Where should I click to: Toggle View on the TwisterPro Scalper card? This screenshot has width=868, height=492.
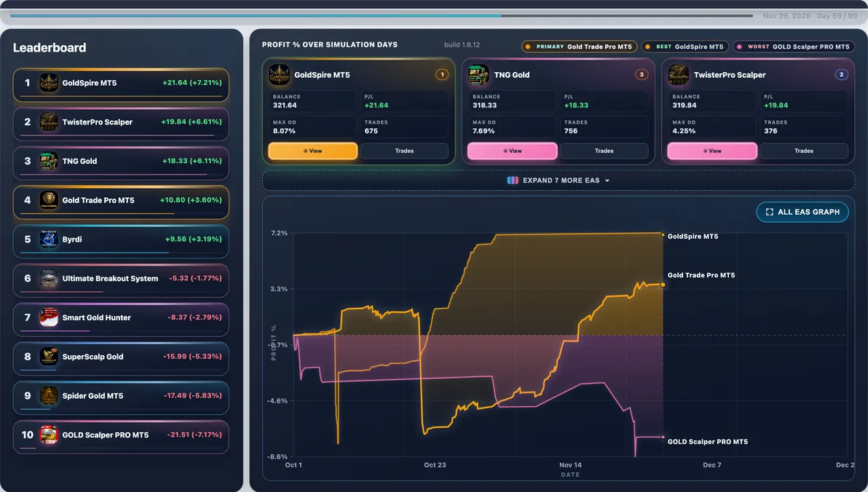tap(712, 151)
